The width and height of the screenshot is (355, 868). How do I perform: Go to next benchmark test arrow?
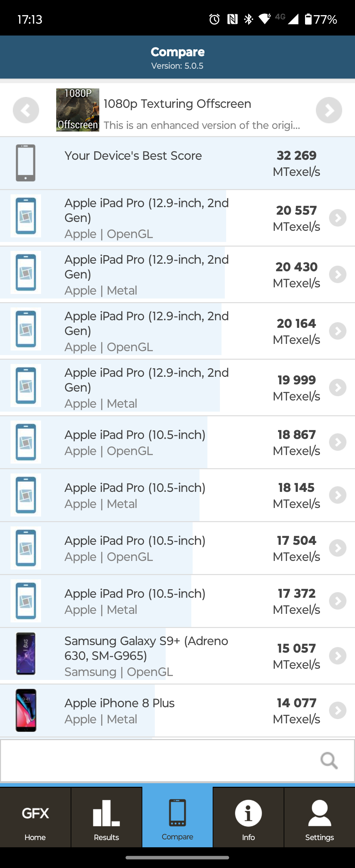(x=329, y=110)
